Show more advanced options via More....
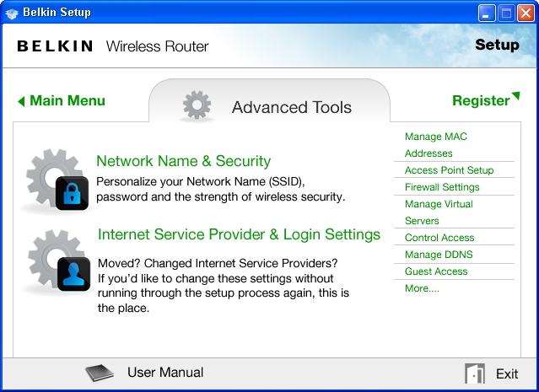The width and height of the screenshot is (539, 392). point(422,288)
